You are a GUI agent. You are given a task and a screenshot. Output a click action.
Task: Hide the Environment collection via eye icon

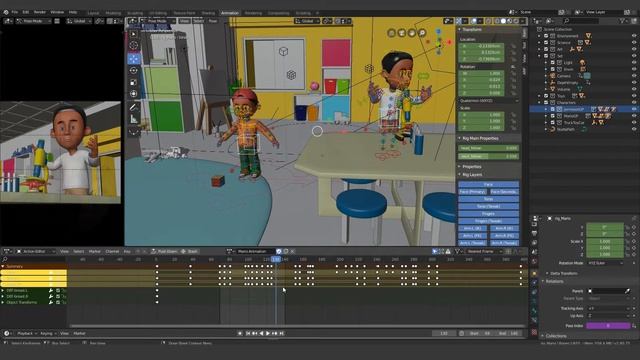coord(634,36)
